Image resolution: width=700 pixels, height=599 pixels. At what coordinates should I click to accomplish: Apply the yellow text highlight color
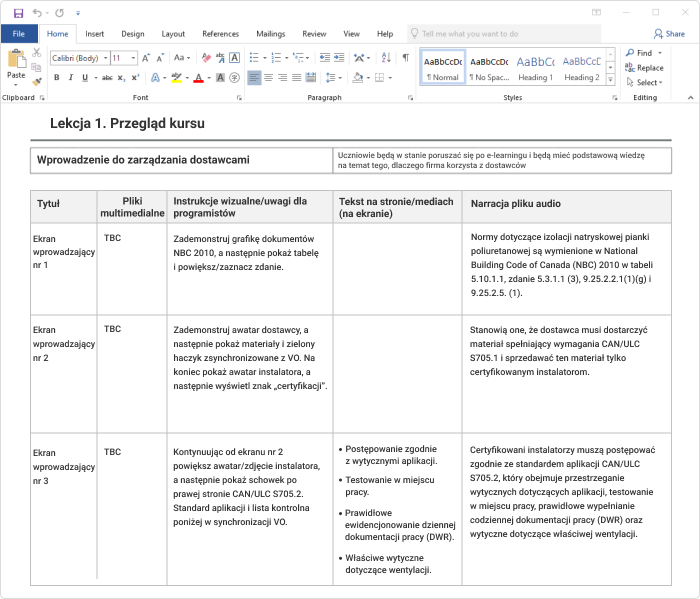[x=177, y=78]
